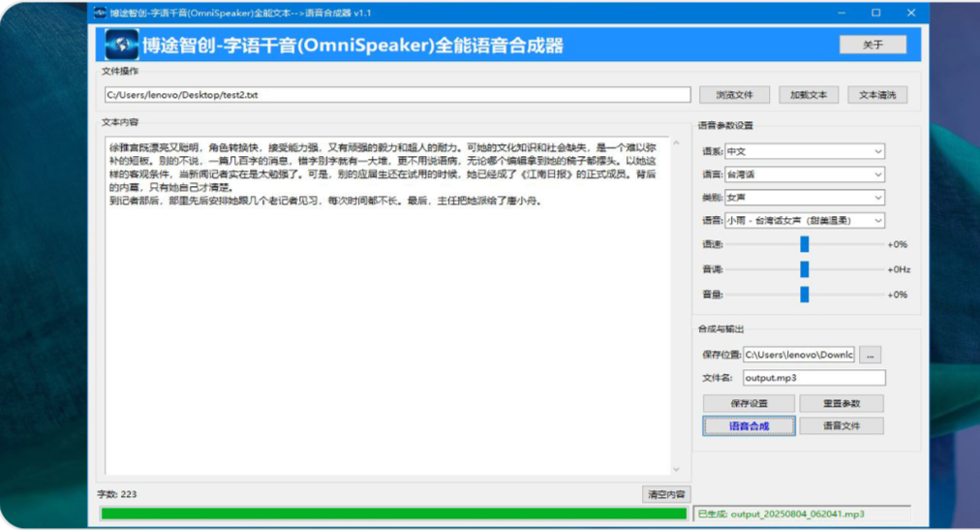Open the 语音 dropdown showing 小雨
The width and height of the screenshot is (980, 530).
805,221
